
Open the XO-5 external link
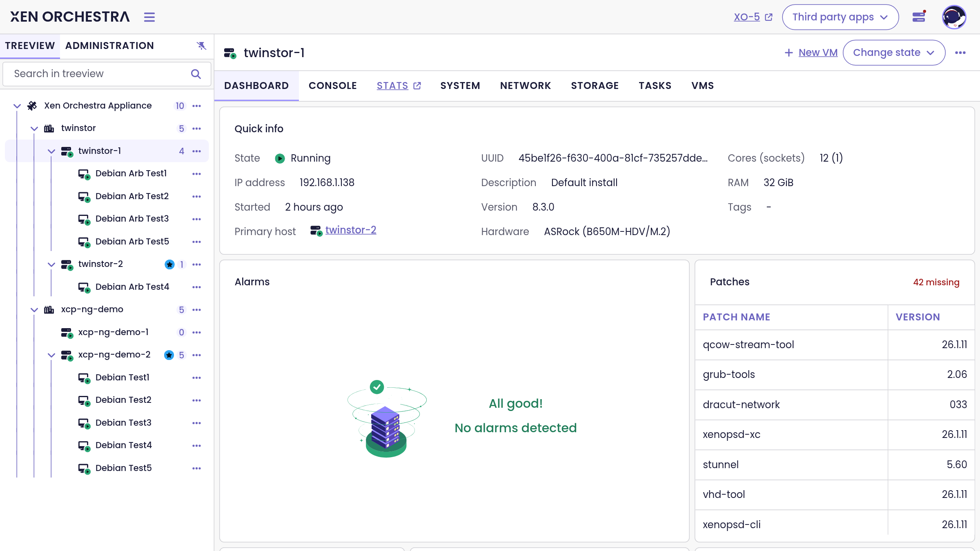tap(753, 17)
